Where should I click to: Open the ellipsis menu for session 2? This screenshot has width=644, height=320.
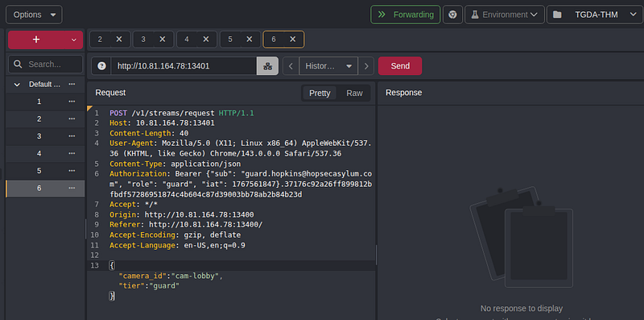pos(72,118)
